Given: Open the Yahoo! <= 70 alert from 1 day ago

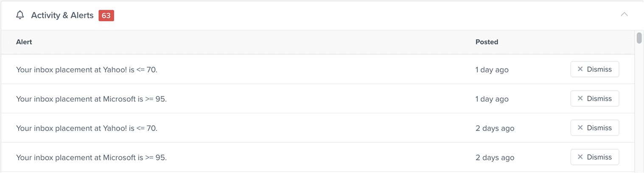Looking at the screenshot, I should (87, 70).
